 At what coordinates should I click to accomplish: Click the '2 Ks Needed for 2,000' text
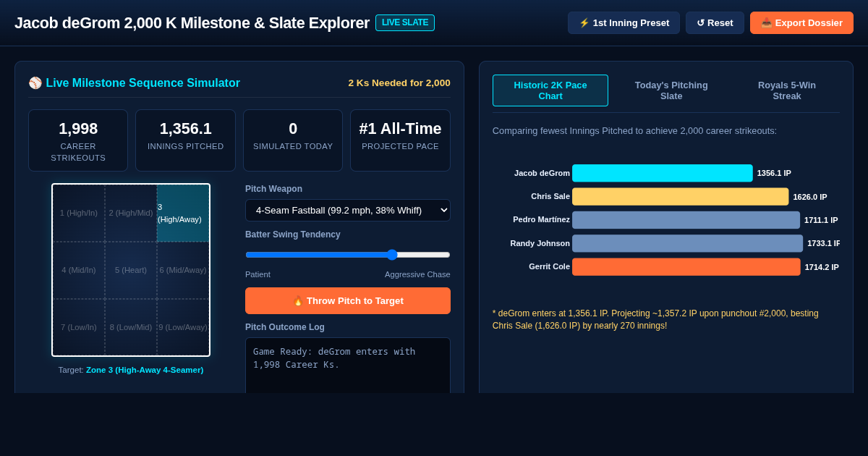399,83
